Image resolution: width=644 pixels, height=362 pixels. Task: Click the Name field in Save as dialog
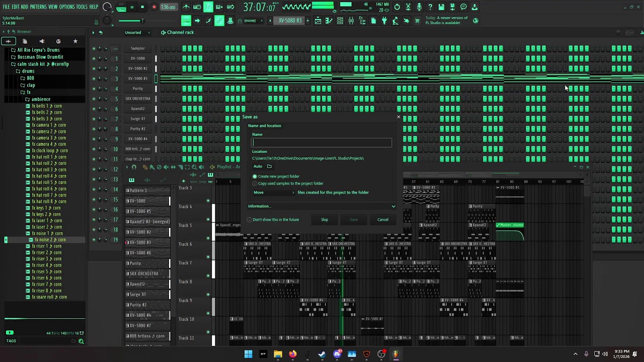pos(321,143)
